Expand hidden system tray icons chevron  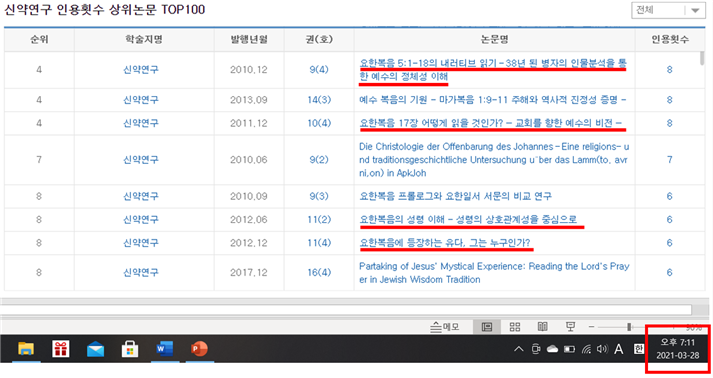tap(518, 349)
